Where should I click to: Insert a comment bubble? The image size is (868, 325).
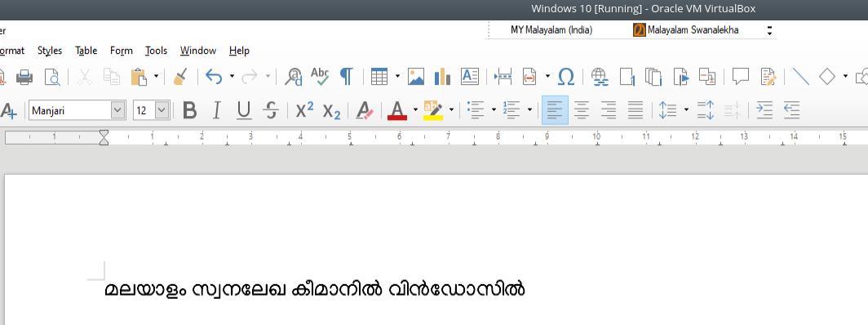pos(741,77)
